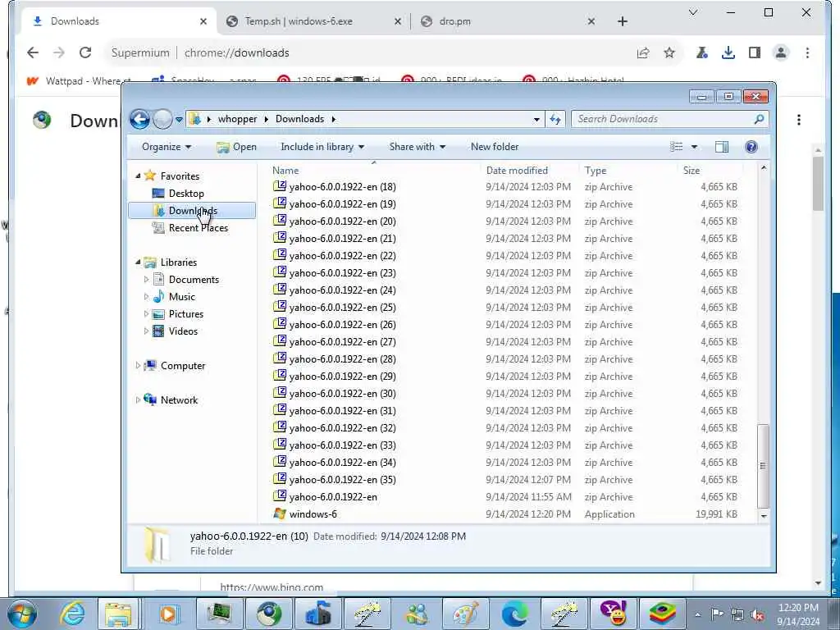Expand the Computer node
Viewport: 840px width, 630px height.
coord(138,365)
